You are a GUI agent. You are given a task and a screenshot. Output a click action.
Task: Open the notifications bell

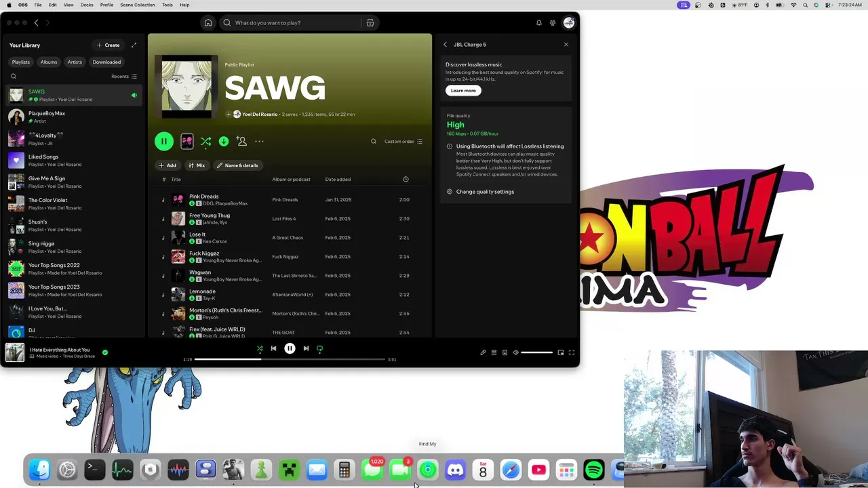coord(539,22)
